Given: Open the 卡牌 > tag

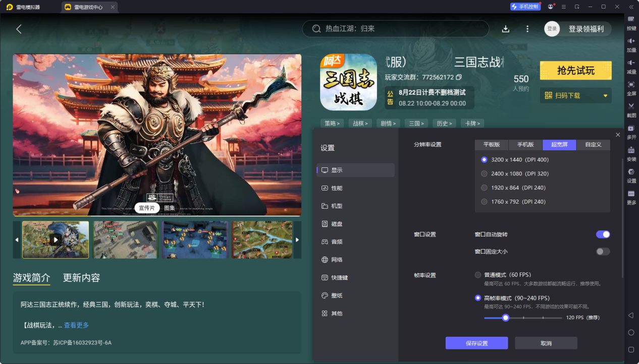Looking at the screenshot, I should [x=473, y=123].
